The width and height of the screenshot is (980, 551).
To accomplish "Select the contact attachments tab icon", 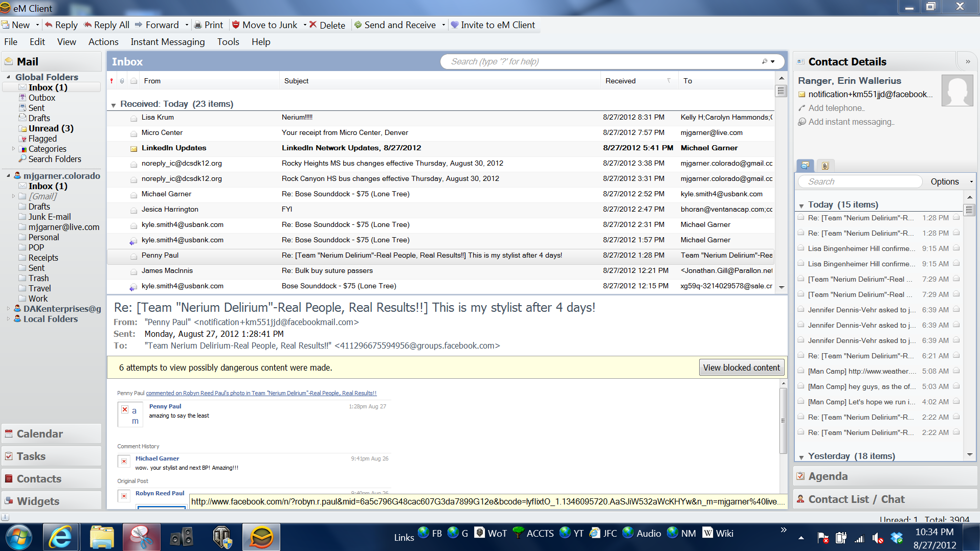I will pyautogui.click(x=825, y=166).
